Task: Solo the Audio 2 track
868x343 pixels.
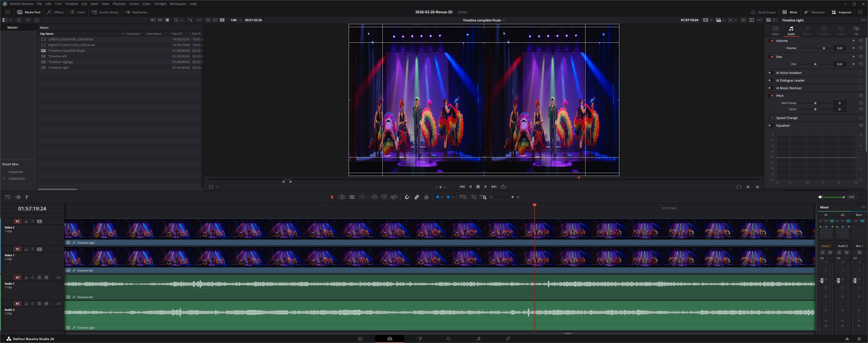Action: pyautogui.click(x=39, y=304)
